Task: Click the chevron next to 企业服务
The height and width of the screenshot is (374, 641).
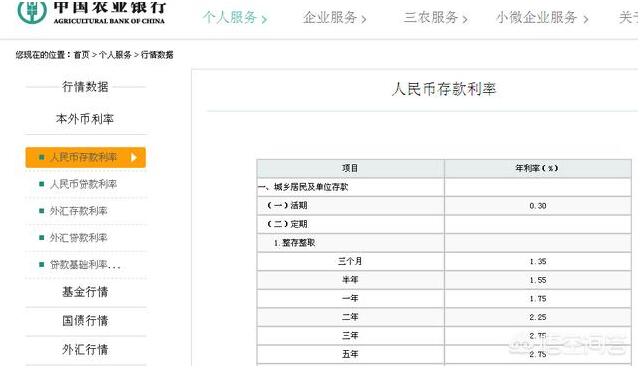Action: click(364, 19)
